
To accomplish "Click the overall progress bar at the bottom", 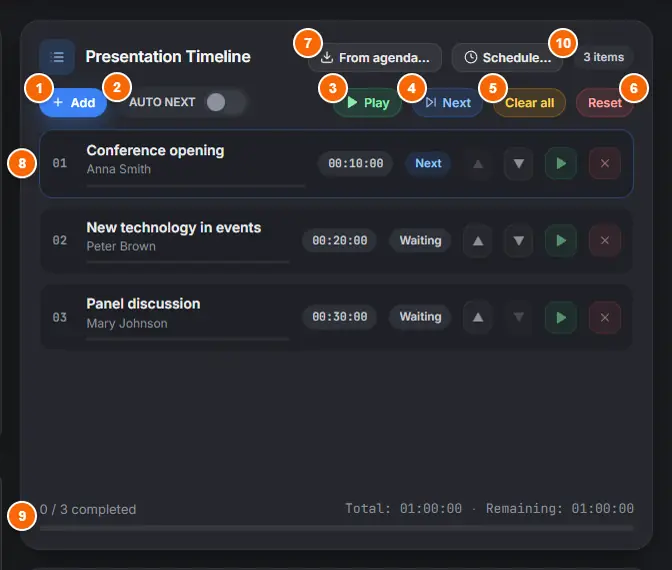I will click(336, 528).
